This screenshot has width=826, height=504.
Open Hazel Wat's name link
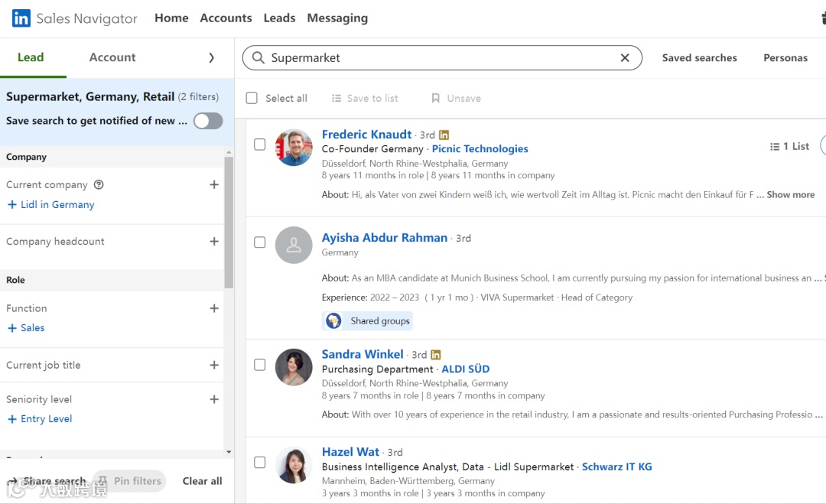(x=350, y=452)
